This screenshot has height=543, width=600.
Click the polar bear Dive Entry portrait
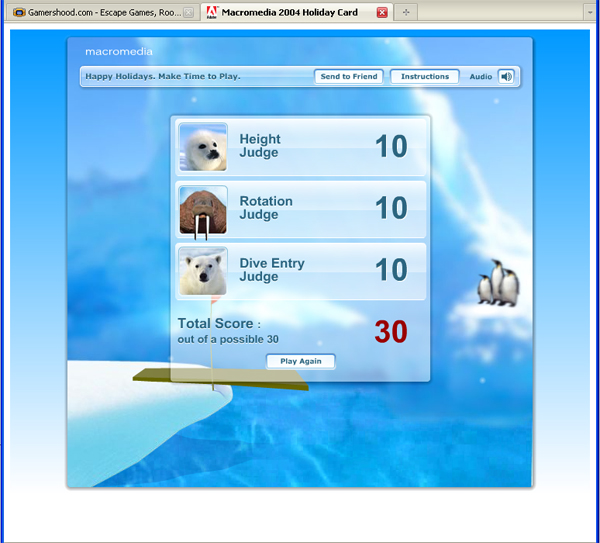[203, 271]
